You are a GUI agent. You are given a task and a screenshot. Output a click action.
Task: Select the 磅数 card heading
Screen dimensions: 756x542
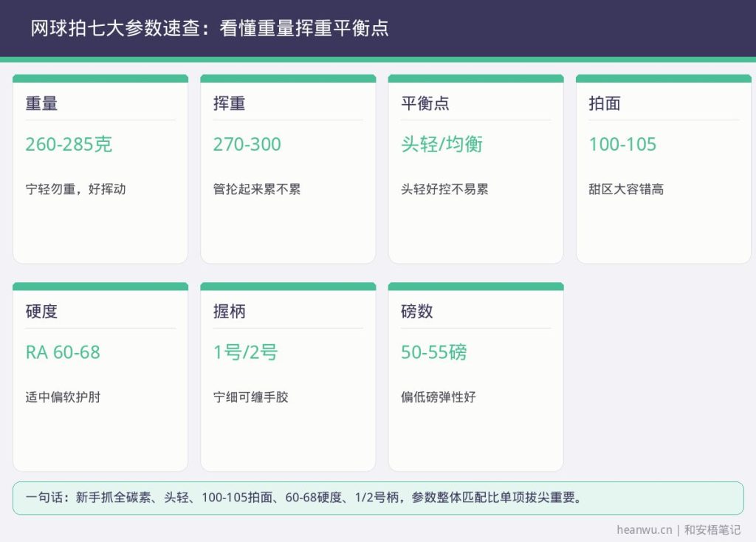[x=416, y=312]
